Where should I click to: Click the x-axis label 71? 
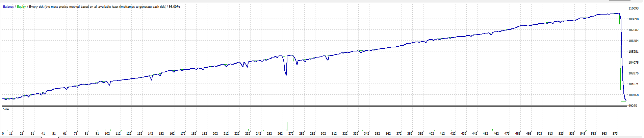click(76, 134)
